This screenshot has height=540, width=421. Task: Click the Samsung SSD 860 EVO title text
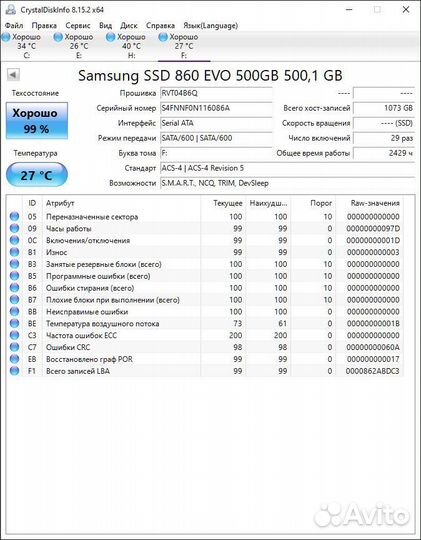(x=210, y=76)
